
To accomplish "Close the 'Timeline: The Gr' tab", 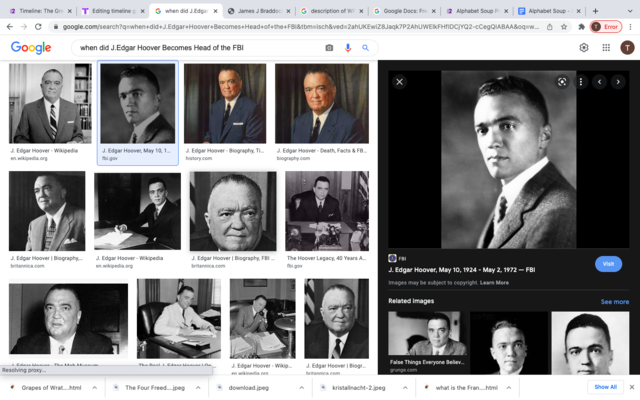I will [70, 11].
